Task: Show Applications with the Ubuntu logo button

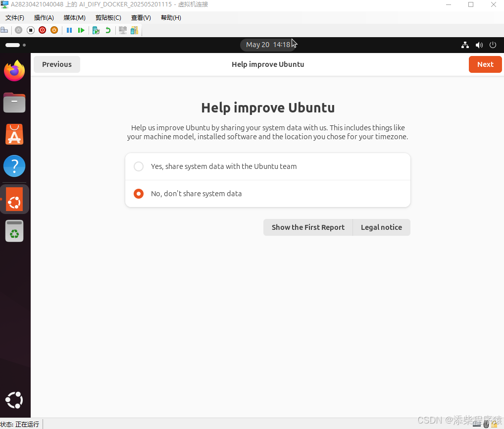Action: (14, 400)
